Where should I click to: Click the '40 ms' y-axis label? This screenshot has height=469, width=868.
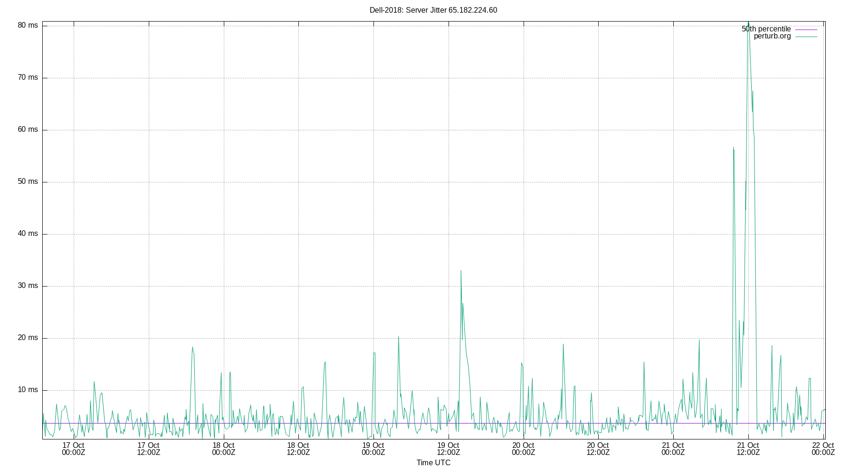click(x=28, y=234)
